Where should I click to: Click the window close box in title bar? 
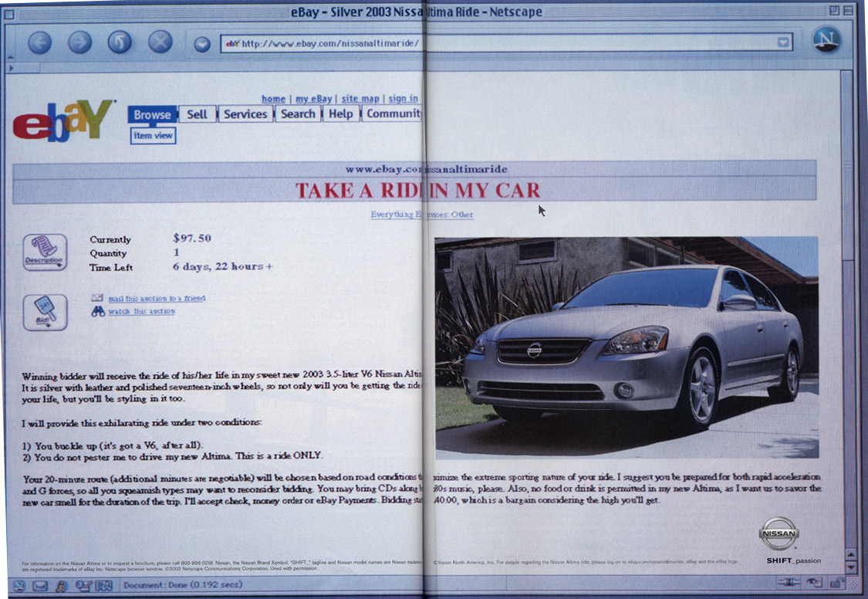click(x=8, y=15)
